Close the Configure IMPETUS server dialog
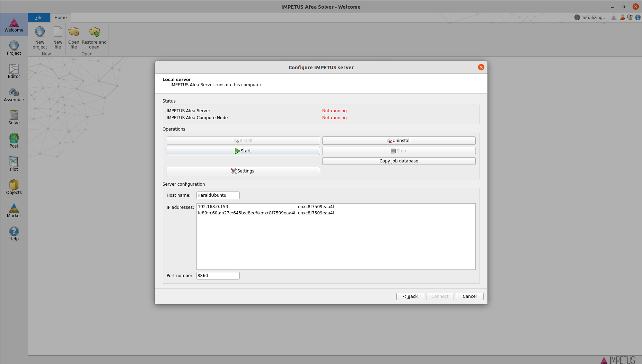 coord(481,67)
